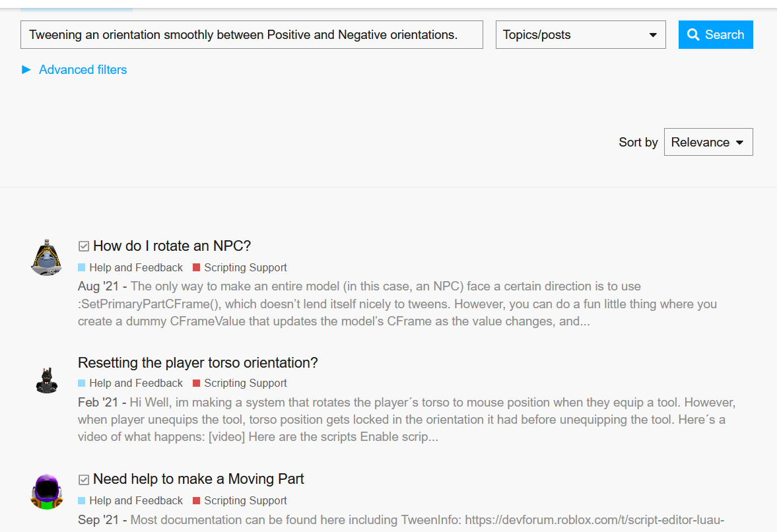
Task: Open avatar of 'How do I rotate an NPC?' poster
Action: pos(47,257)
